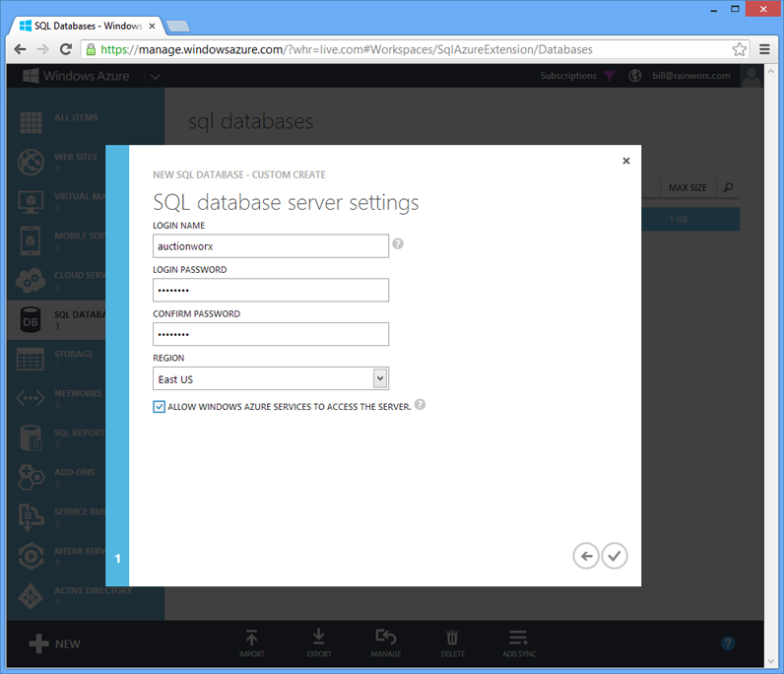This screenshot has height=674, width=784.
Task: Click the page scrollbar up arrow
Action: point(770,72)
